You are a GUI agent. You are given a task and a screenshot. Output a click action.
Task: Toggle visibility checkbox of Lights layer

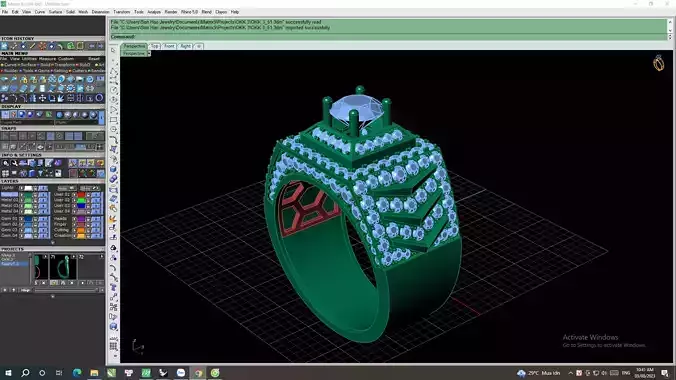[x=21, y=188]
